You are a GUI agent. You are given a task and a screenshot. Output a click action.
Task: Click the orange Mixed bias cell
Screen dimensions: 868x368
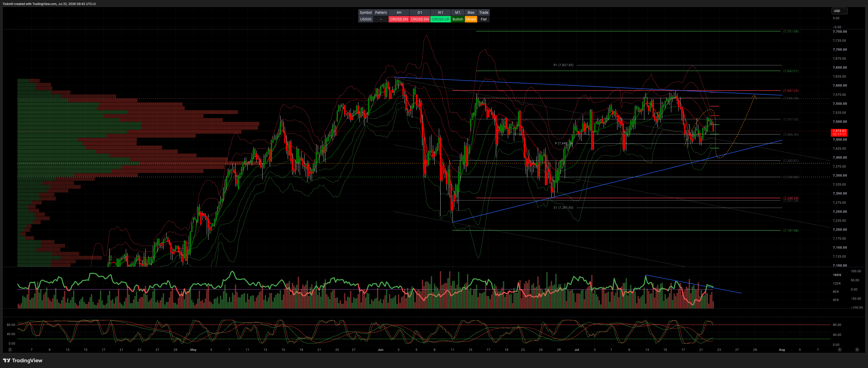point(471,19)
